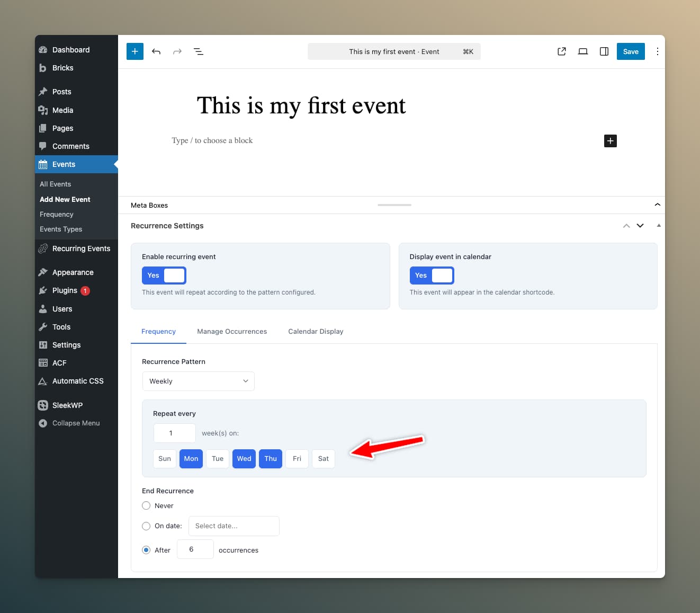Click the black add block button
Image resolution: width=700 pixels, height=613 pixels.
[610, 141]
